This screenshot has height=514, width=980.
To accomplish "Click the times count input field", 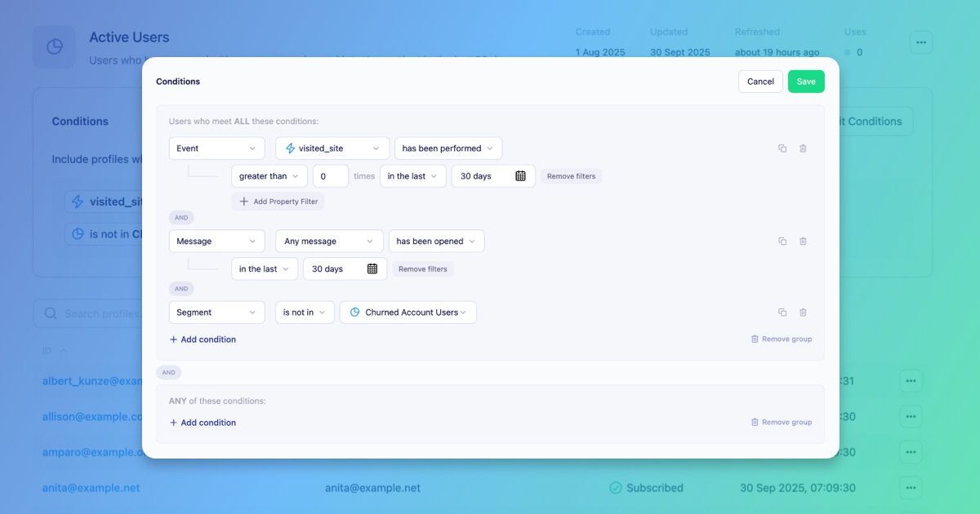I will pos(330,176).
